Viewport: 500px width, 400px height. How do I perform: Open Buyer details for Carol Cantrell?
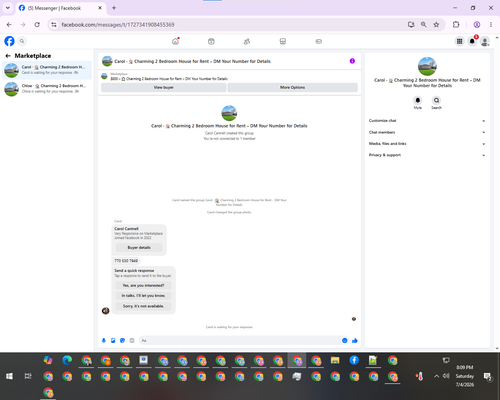click(x=139, y=247)
